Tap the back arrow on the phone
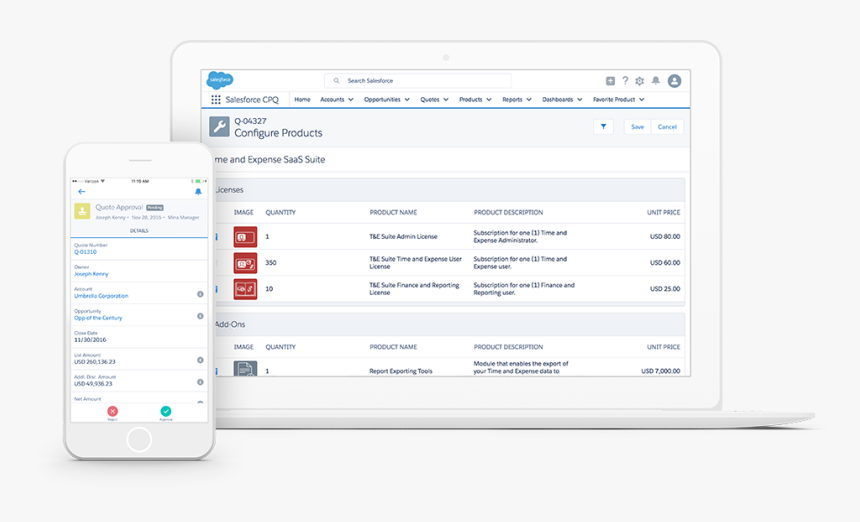Viewport: 860px width, 522px height. click(x=82, y=191)
